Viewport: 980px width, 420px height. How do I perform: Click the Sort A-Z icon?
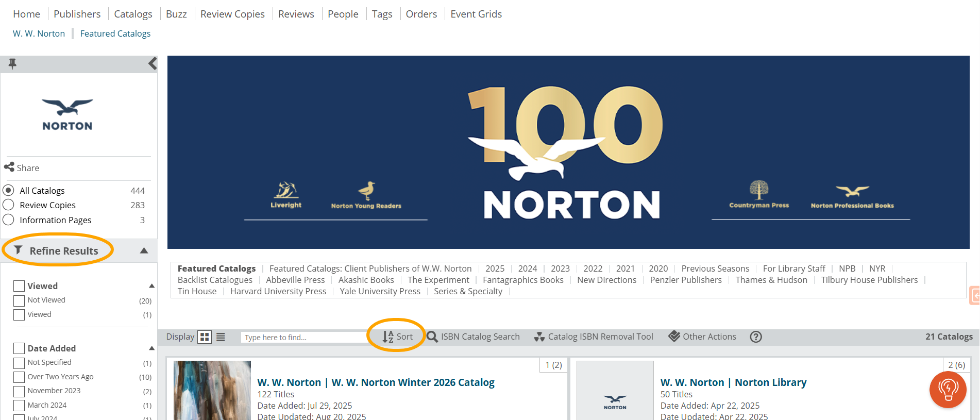coord(388,337)
